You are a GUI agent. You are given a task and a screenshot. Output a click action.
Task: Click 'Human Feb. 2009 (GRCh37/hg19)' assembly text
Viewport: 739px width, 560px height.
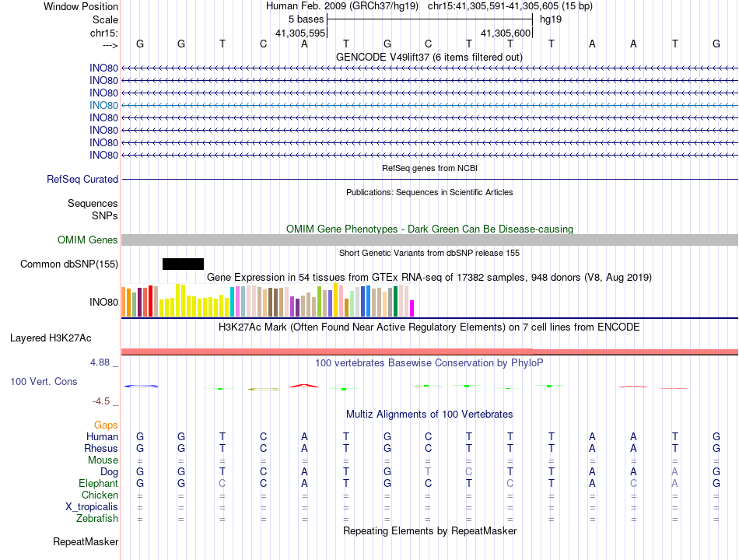pos(342,6)
